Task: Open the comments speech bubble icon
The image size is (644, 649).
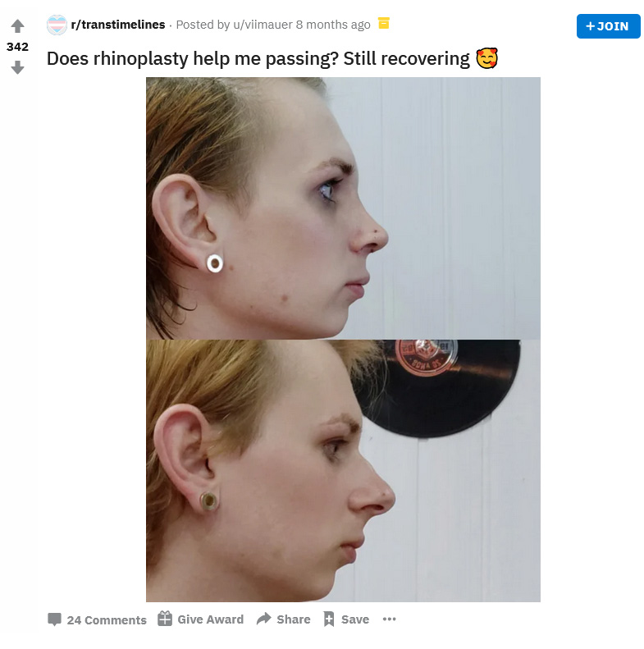Action: (55, 619)
